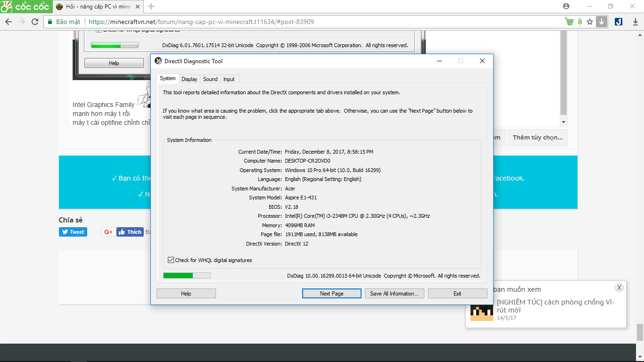Click the green DxDiag progress bar
This screenshot has height=362, width=644.
point(187,275)
